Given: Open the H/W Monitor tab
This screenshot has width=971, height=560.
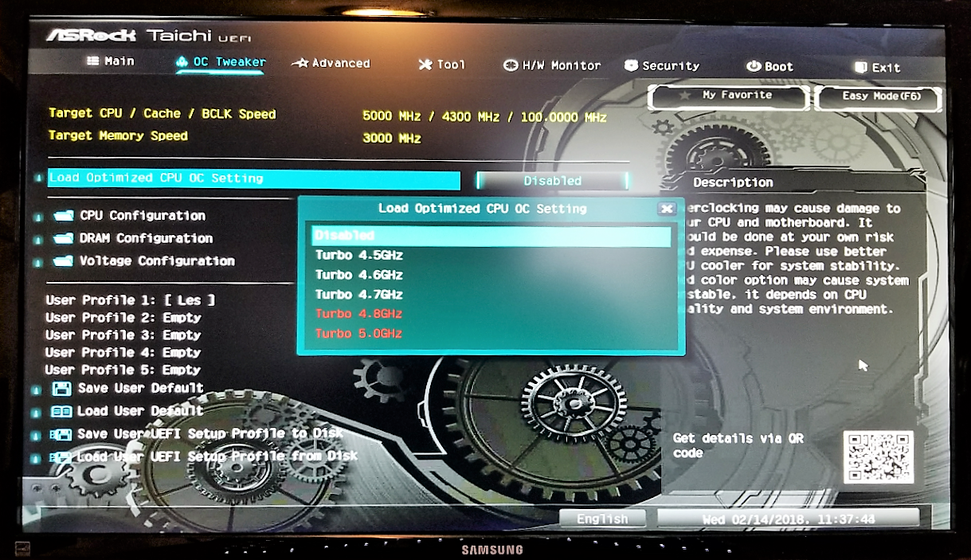Looking at the screenshot, I should click(x=552, y=66).
